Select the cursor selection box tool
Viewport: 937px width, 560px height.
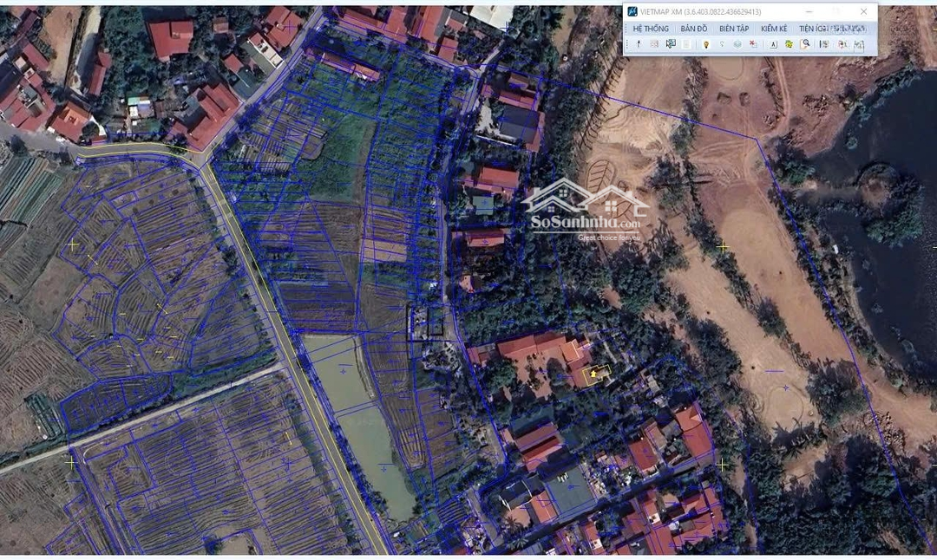tap(671, 44)
